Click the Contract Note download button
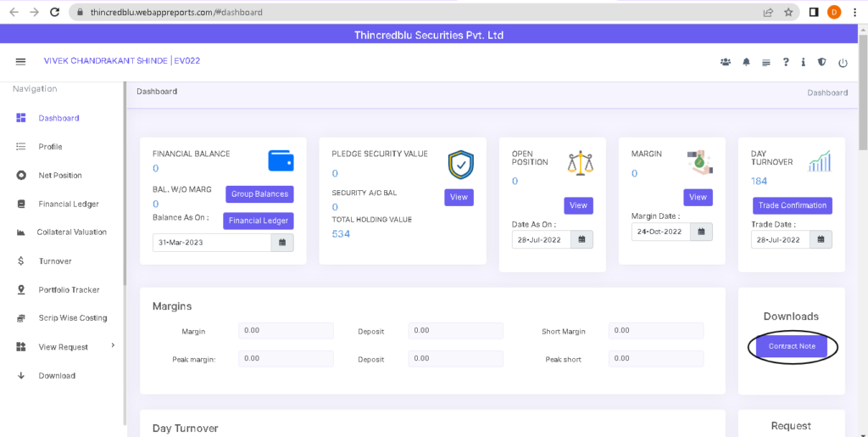This screenshot has width=868, height=437. (x=793, y=346)
